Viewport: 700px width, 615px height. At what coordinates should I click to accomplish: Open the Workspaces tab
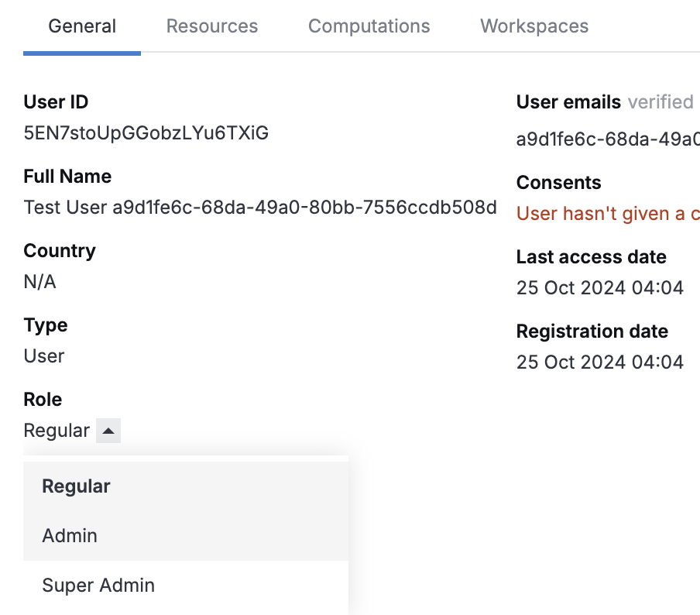pos(534,26)
